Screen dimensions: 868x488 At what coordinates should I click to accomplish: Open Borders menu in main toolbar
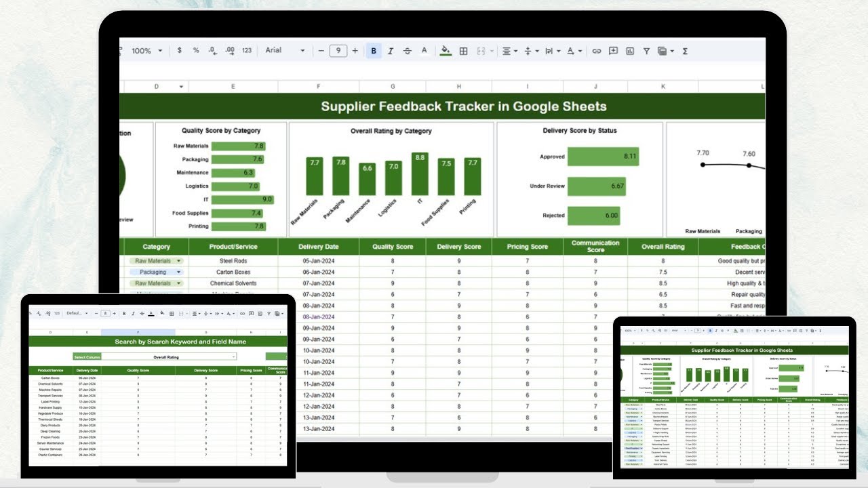(464, 51)
